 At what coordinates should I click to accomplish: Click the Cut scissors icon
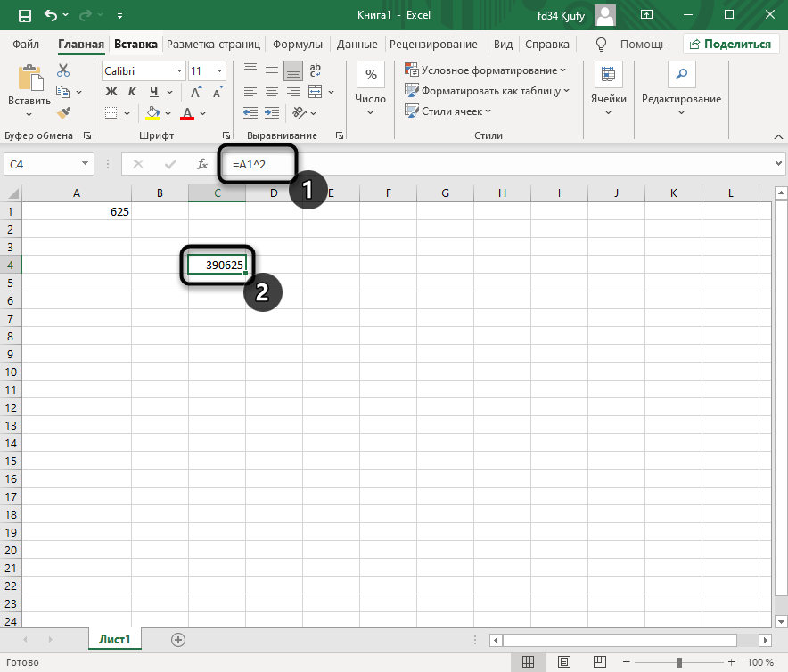[x=63, y=70]
